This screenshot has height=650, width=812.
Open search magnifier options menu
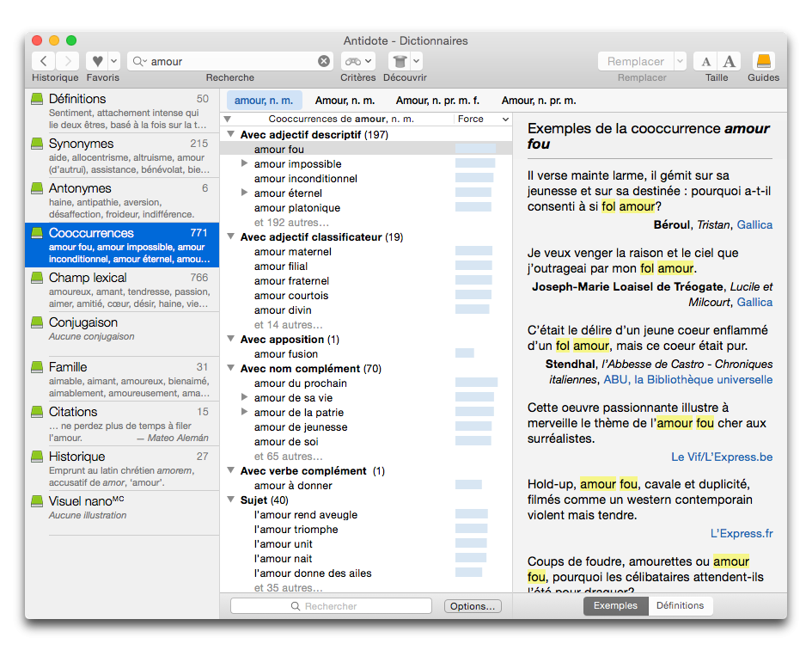tap(139, 61)
